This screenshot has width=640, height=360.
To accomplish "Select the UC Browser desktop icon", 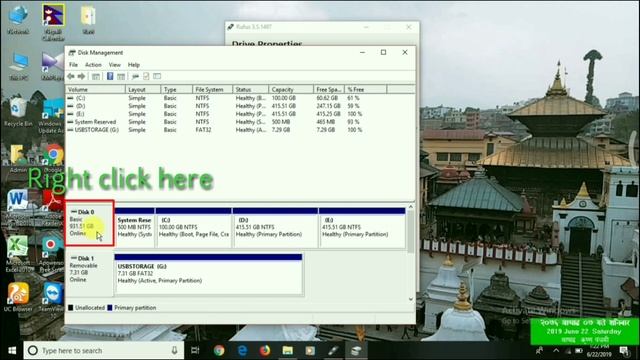I will click(x=18, y=297).
